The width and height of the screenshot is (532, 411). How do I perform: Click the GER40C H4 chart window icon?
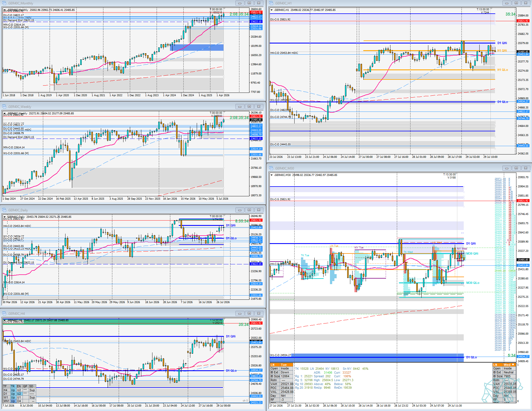click(4, 313)
